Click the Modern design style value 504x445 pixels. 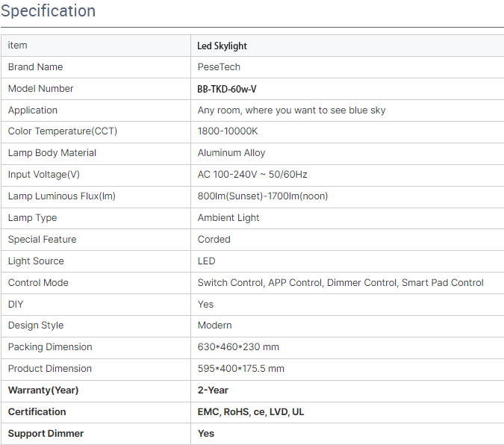[214, 326]
